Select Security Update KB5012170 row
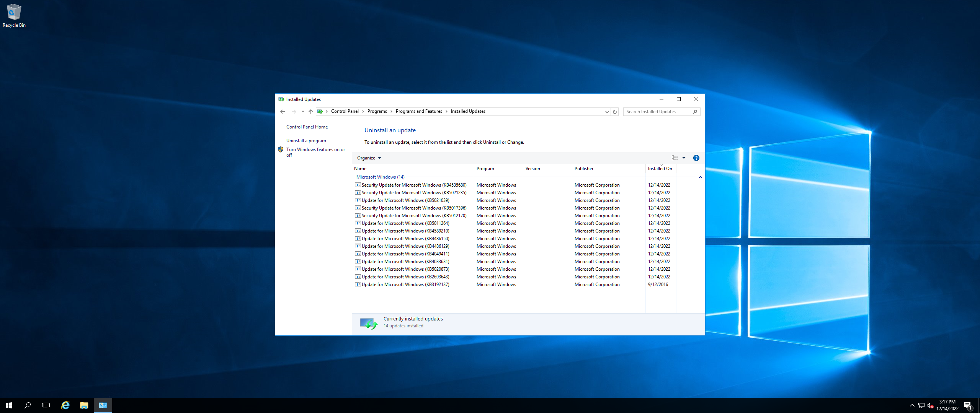 tap(515, 216)
